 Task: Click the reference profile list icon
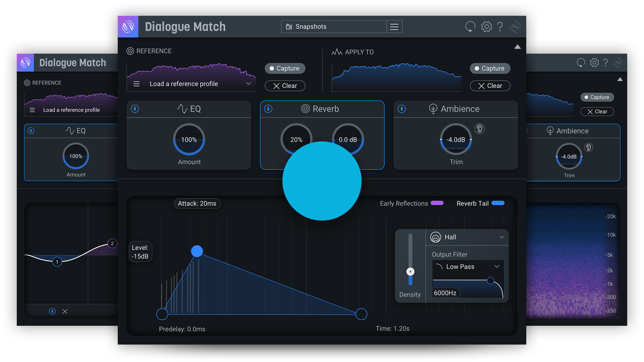coord(137,84)
